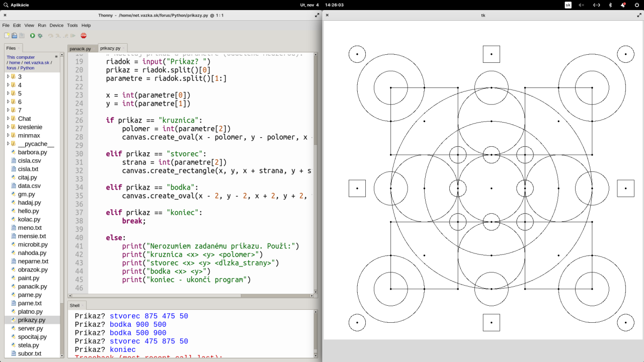Click the New file toolbar icon
The width and height of the screenshot is (644, 362).
coord(7,36)
